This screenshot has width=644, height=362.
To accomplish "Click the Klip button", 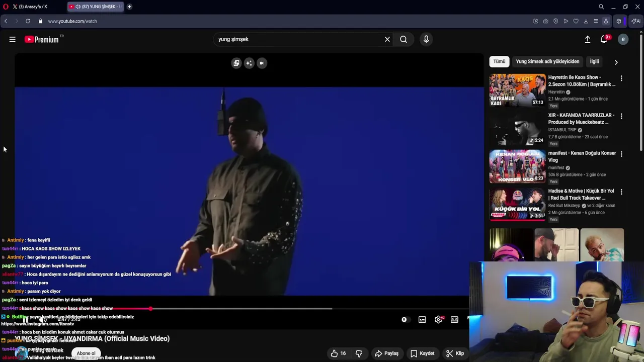I will click(455, 353).
